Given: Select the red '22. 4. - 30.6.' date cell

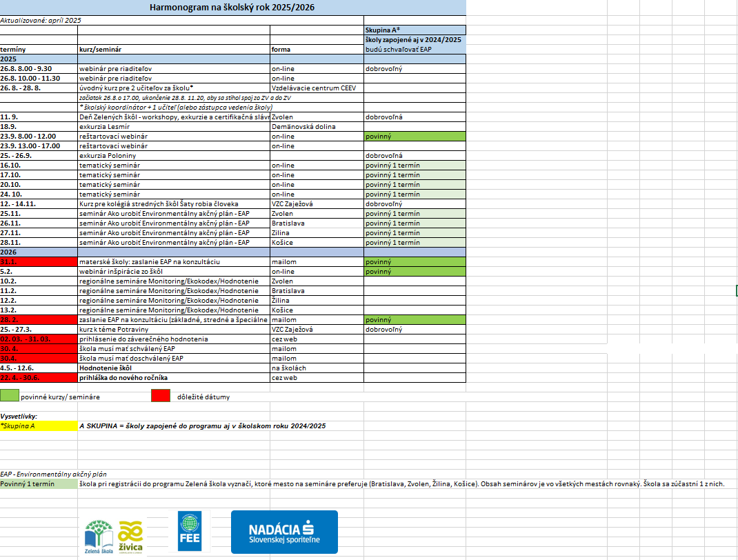Looking at the screenshot, I should click(39, 377).
